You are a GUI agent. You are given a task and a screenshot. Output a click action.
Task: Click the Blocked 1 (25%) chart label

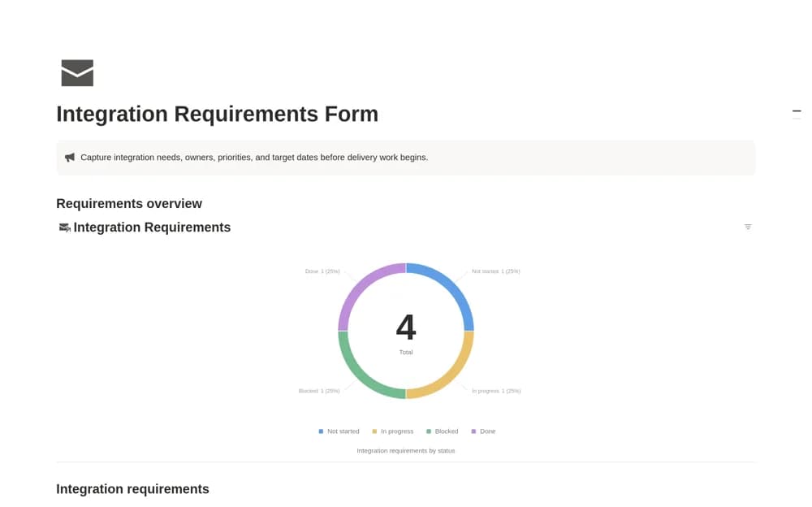click(319, 391)
